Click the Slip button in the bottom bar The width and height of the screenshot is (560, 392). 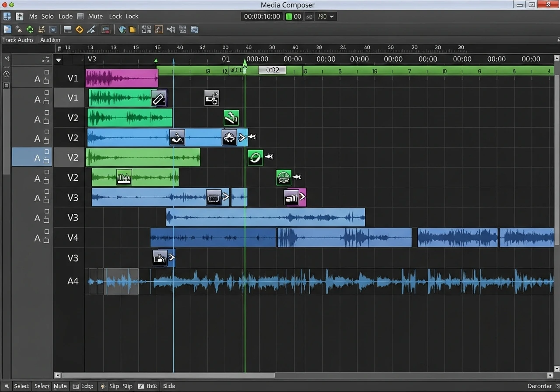(x=114, y=386)
